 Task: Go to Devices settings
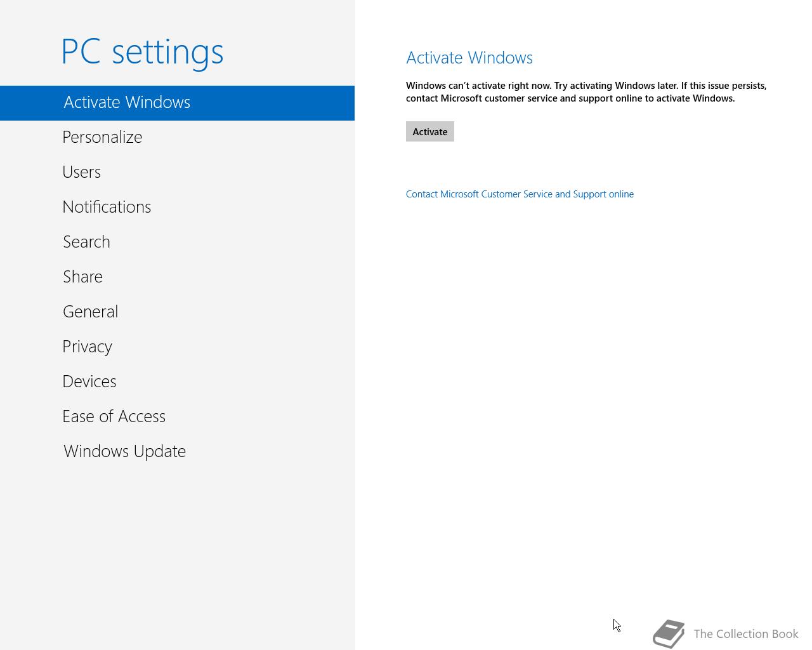pyautogui.click(x=177, y=381)
